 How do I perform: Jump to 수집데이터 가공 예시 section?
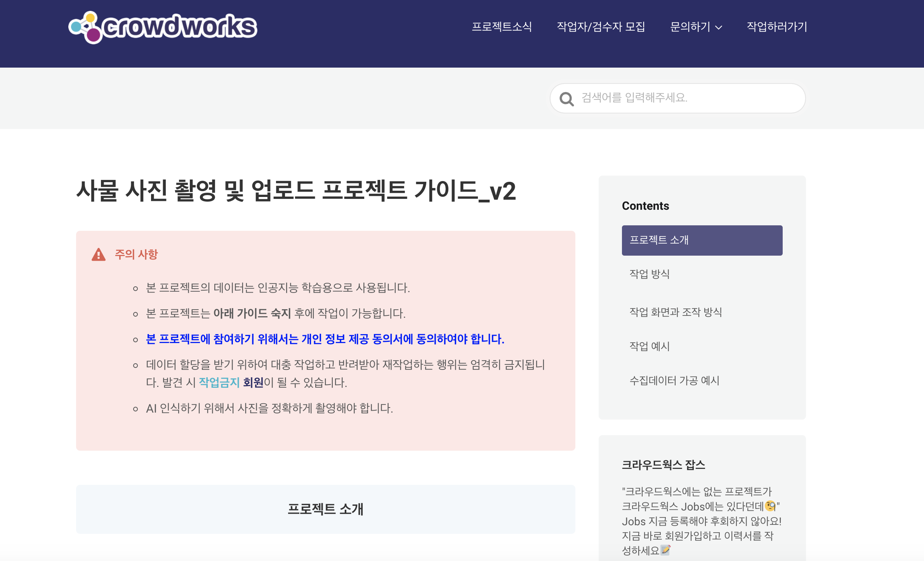click(x=674, y=380)
